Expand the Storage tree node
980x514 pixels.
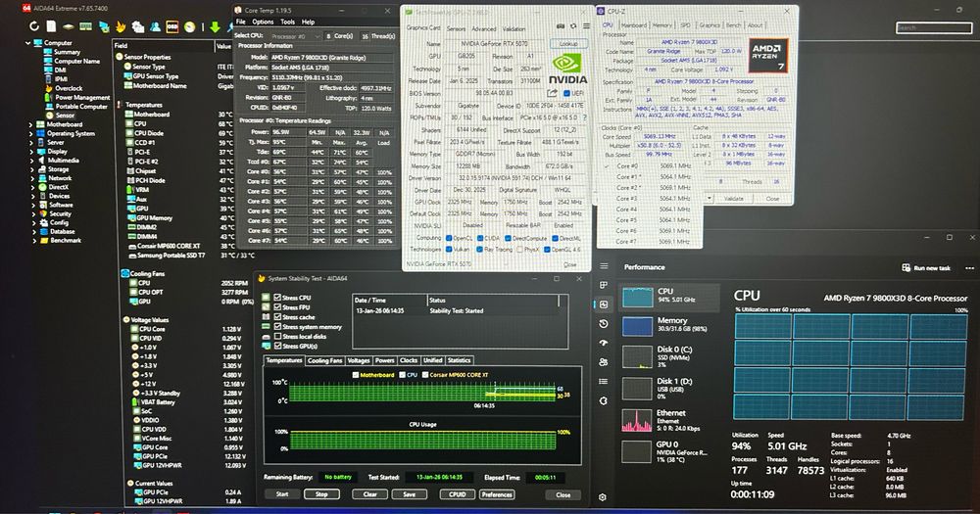click(x=31, y=169)
